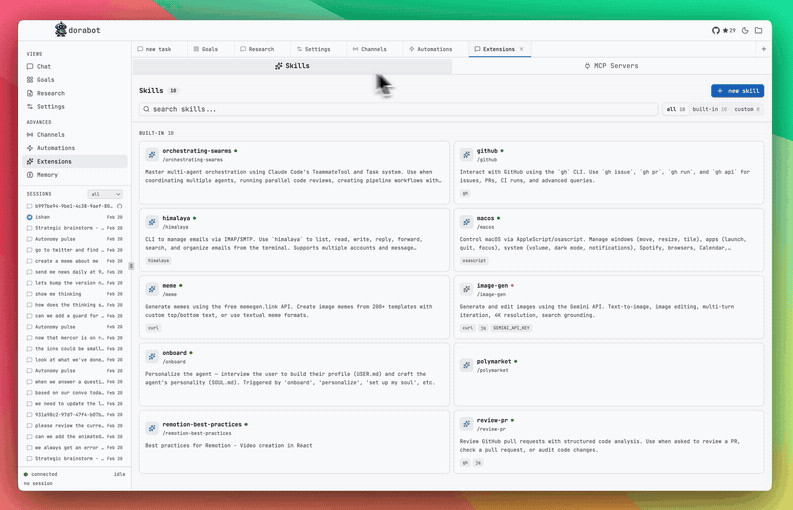Image resolution: width=793 pixels, height=510 pixels.
Task: Click the meme skill icon
Action: pos(152,289)
